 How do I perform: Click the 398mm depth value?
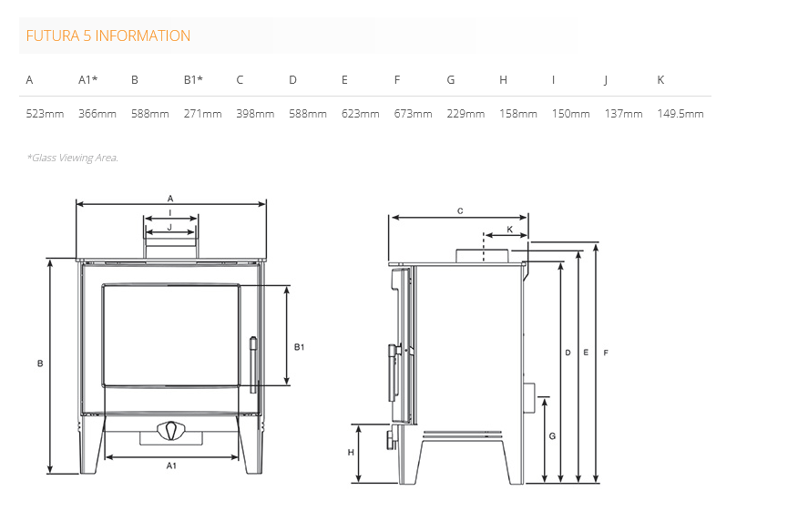tap(255, 114)
